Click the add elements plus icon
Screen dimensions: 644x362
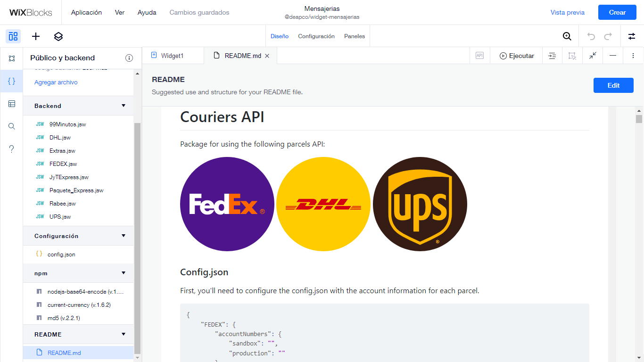36,36
